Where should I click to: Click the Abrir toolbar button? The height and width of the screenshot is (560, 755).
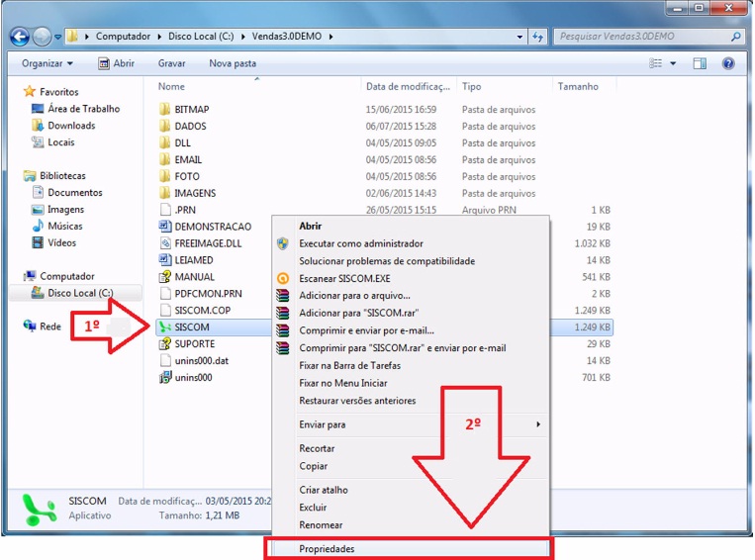(116, 63)
